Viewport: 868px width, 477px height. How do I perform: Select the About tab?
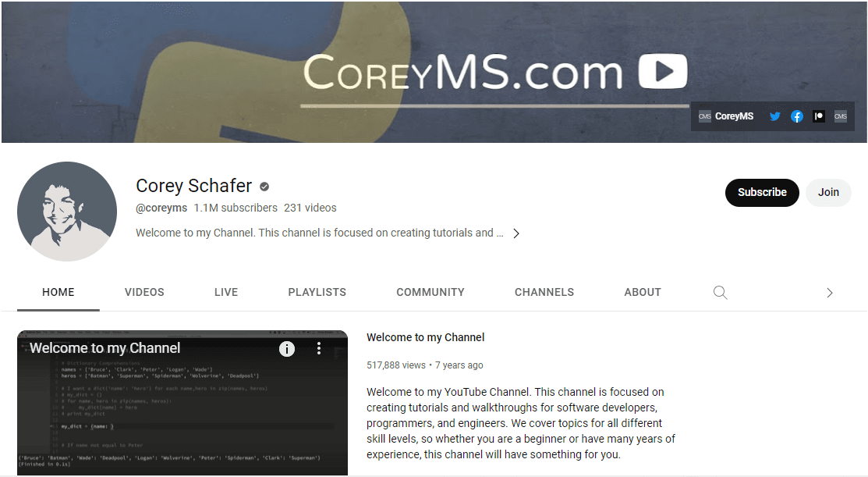pos(642,292)
